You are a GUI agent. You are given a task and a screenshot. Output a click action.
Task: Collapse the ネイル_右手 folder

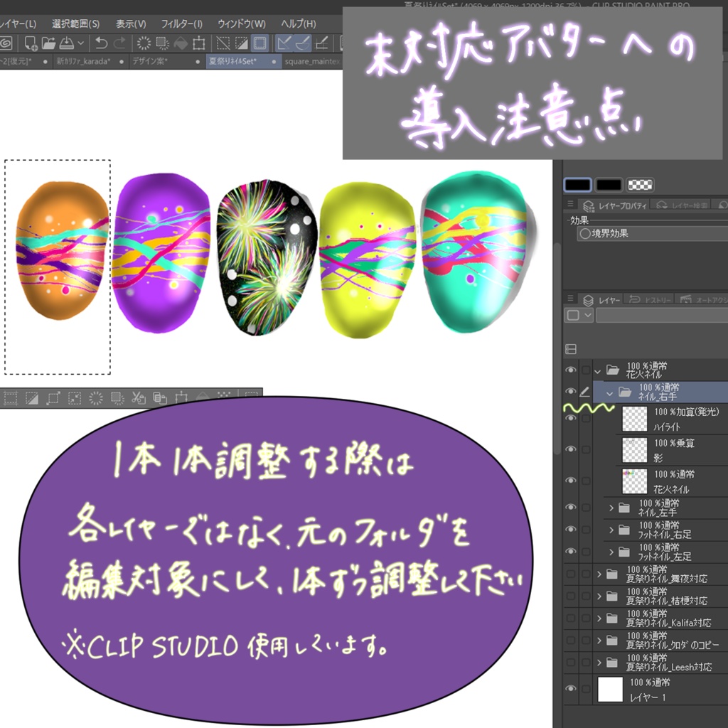coord(609,393)
